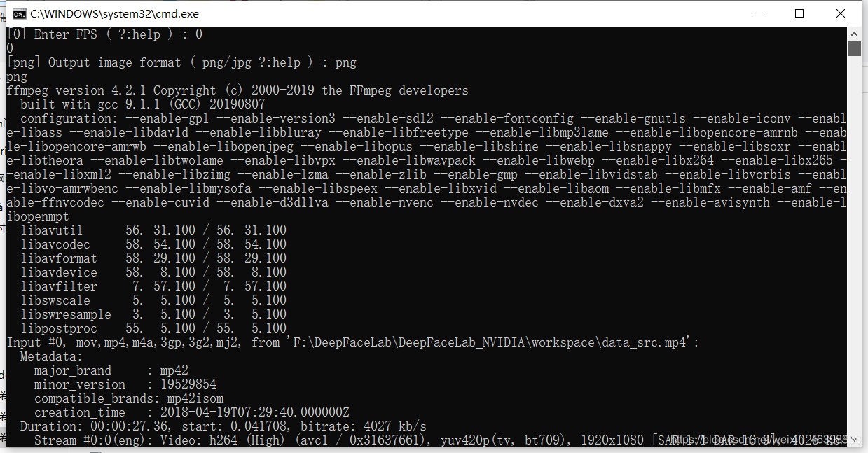Click the 'libavfilter' version row
The height and width of the screenshot is (453, 868).
(153, 286)
